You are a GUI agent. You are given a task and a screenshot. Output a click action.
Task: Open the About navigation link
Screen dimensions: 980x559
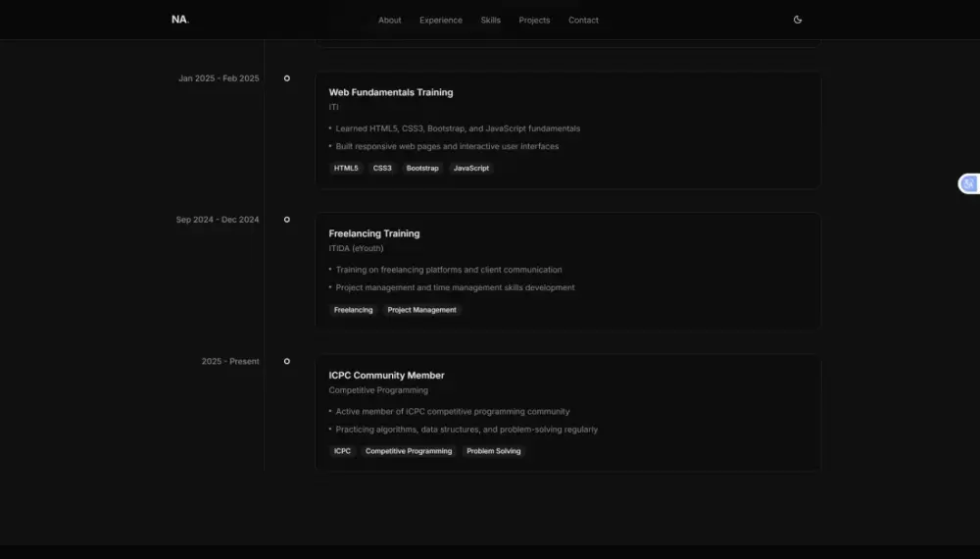(390, 21)
